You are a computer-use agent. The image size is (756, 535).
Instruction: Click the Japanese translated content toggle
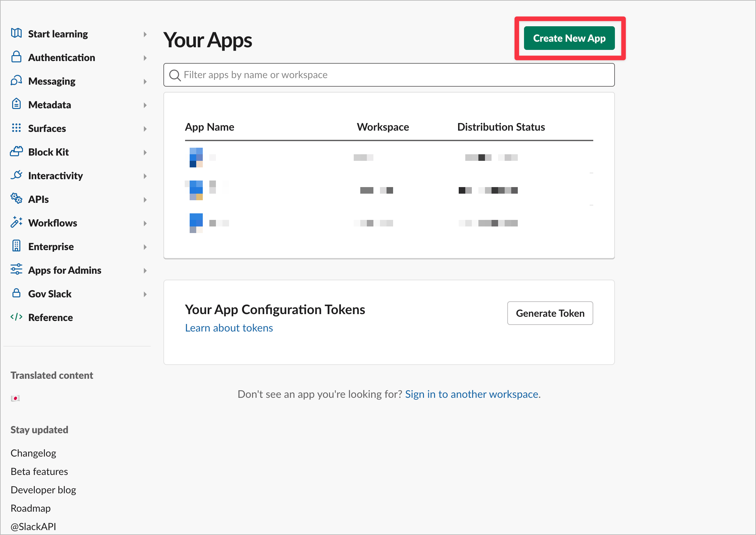click(x=15, y=398)
